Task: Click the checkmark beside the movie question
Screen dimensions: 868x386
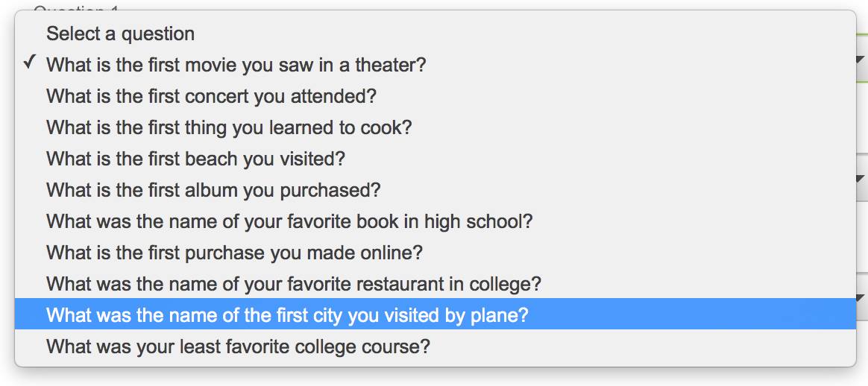Action: coord(30,63)
